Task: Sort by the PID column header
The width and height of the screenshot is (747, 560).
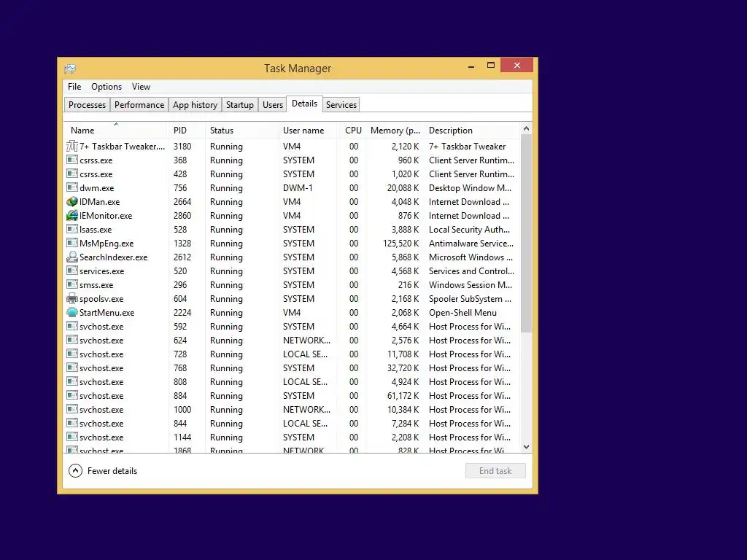Action: 186,130
